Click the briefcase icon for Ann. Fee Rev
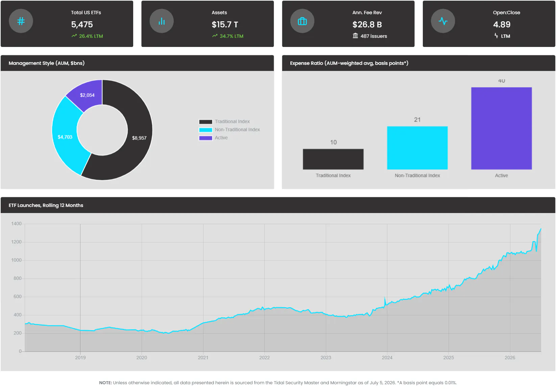 [302, 21]
